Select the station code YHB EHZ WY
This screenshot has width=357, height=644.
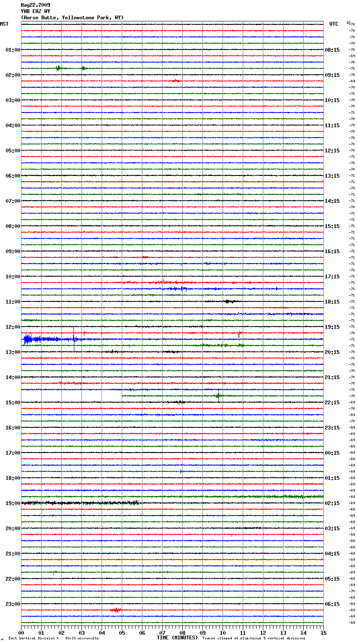35,11
